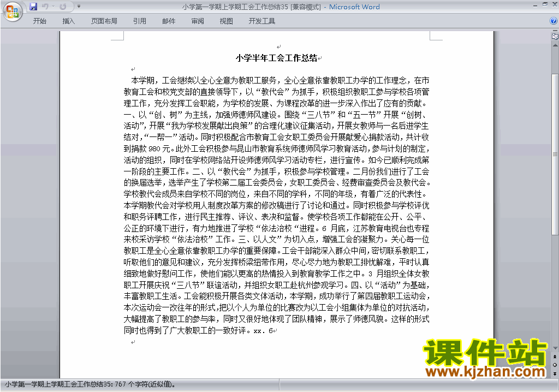Image resolution: width=559 pixels, height=392 pixels.
Task: Click the status bar character count text
Action: pyautogui.click(x=90, y=384)
